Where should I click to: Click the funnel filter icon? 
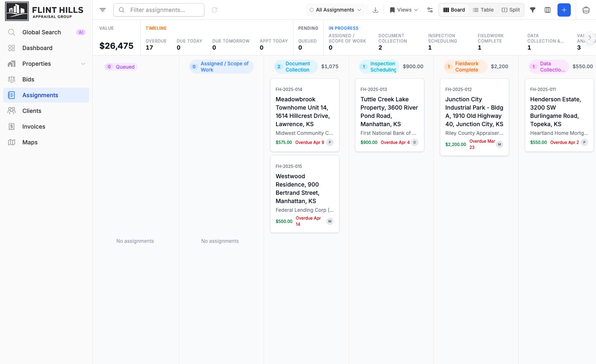coord(533,10)
